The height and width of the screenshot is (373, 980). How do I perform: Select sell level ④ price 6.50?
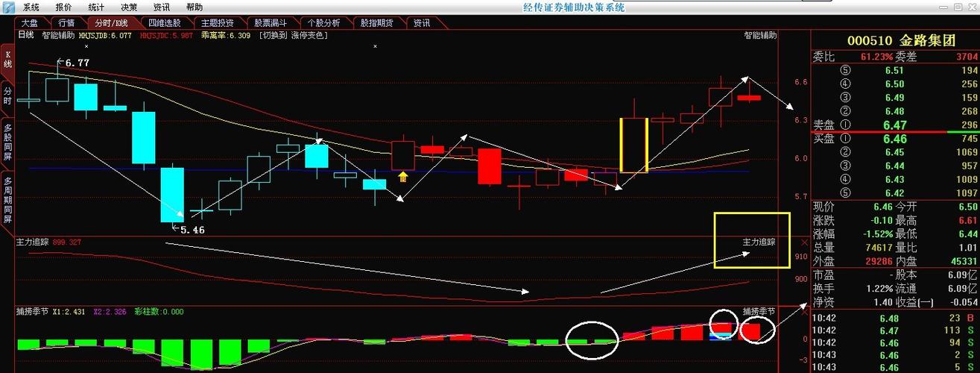click(894, 84)
